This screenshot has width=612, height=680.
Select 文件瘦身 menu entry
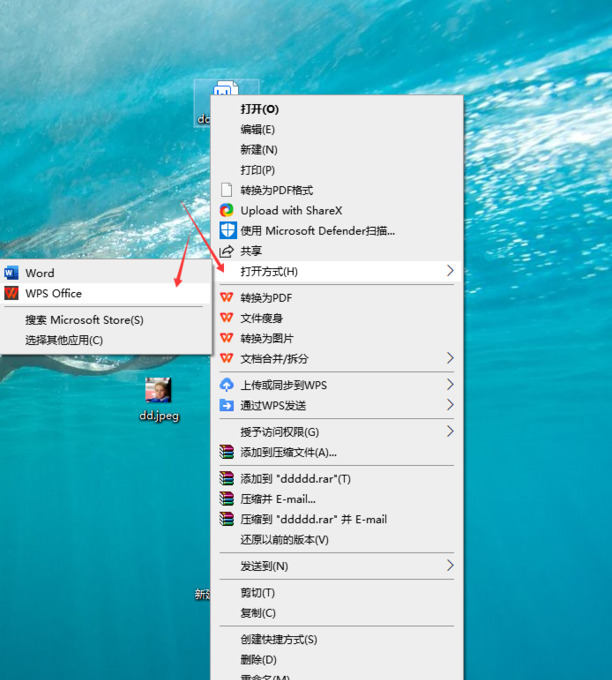(x=337, y=318)
